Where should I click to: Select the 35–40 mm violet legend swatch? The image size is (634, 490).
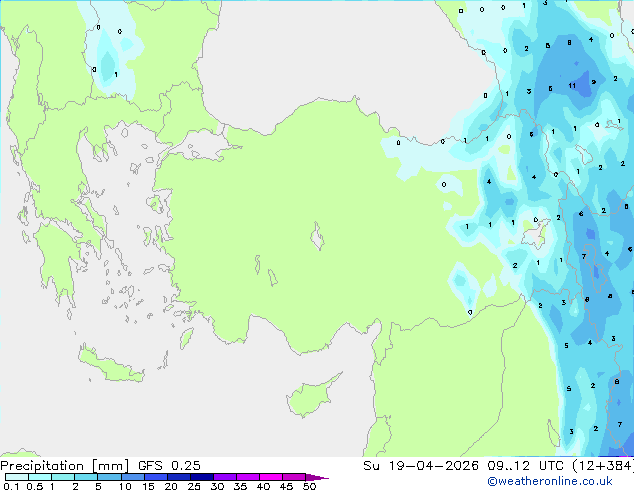[248, 477]
